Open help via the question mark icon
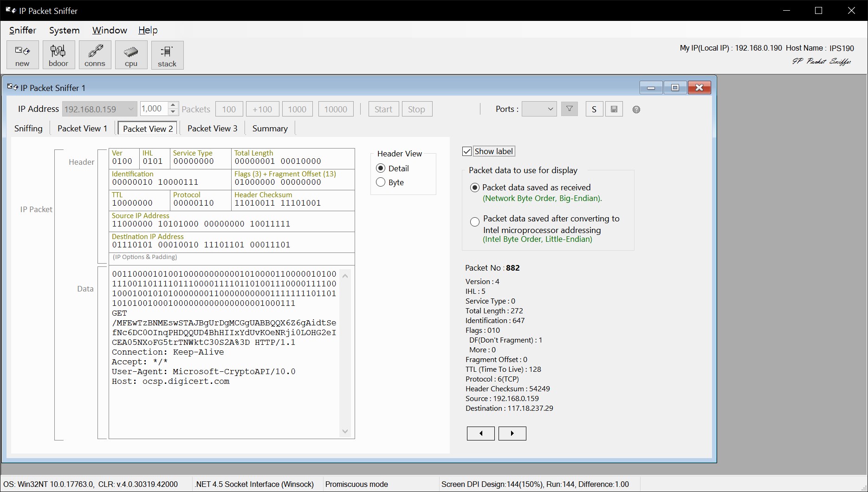Viewport: 868px width, 492px height. tap(636, 110)
